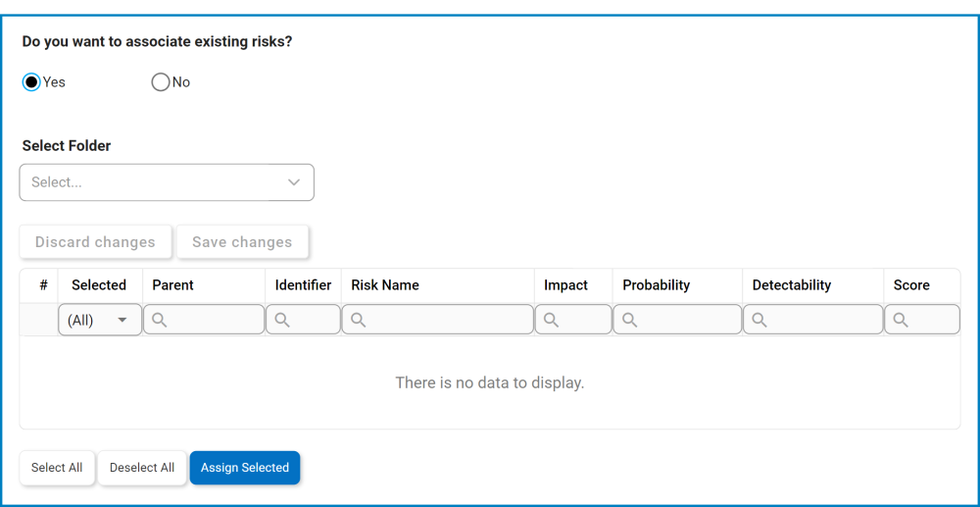Image resolution: width=980 pixels, height=507 pixels.
Task: Select the Yes radio button
Action: click(x=31, y=82)
